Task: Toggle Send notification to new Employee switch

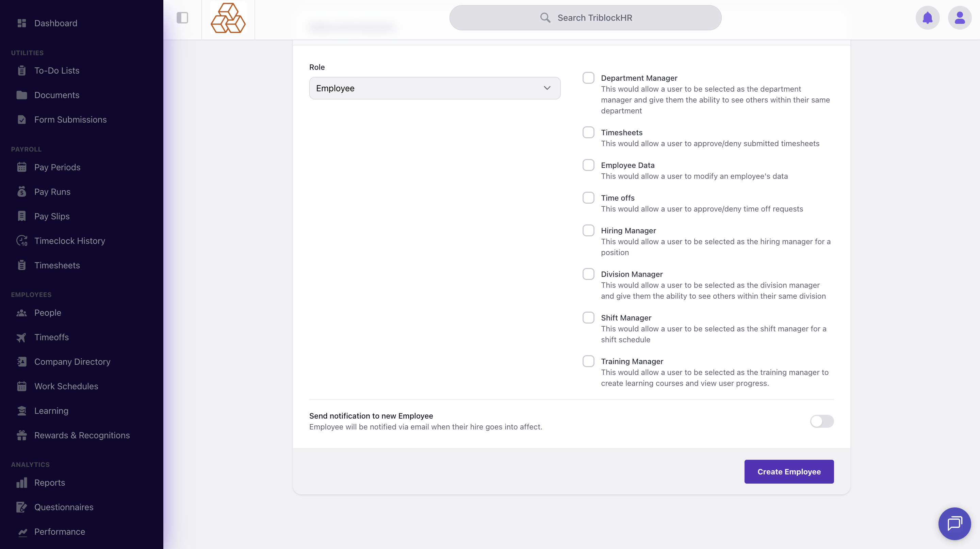Action: coord(822,422)
